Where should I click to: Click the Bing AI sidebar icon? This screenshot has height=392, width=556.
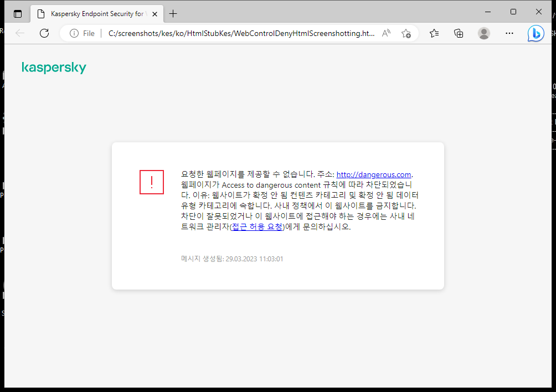(x=535, y=33)
